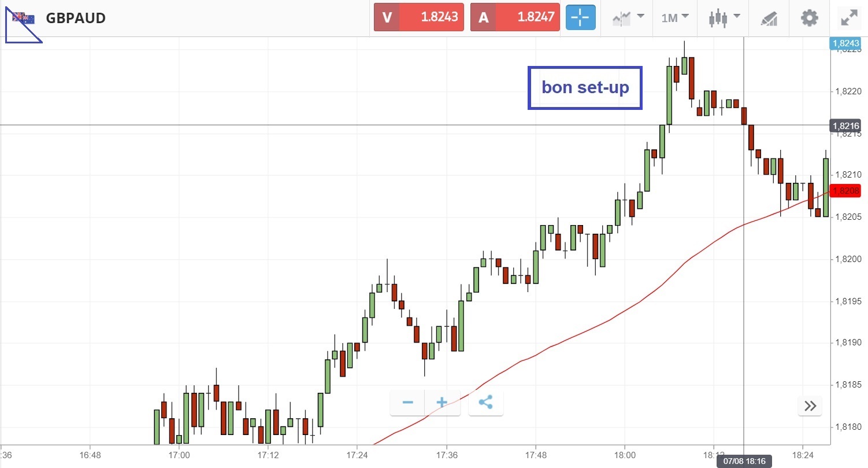The image size is (868, 468).
Task: Toggle the crosshair cursor tool
Action: 579,18
